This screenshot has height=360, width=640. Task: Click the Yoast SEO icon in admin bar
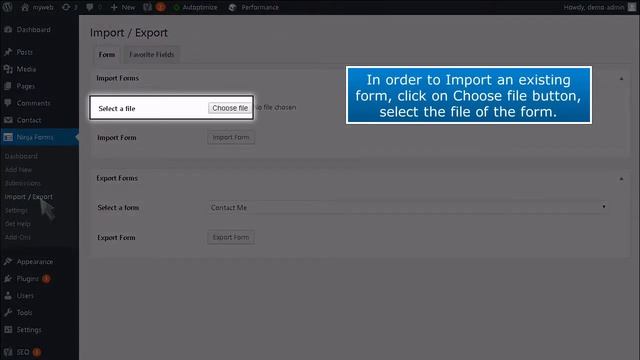click(x=147, y=7)
